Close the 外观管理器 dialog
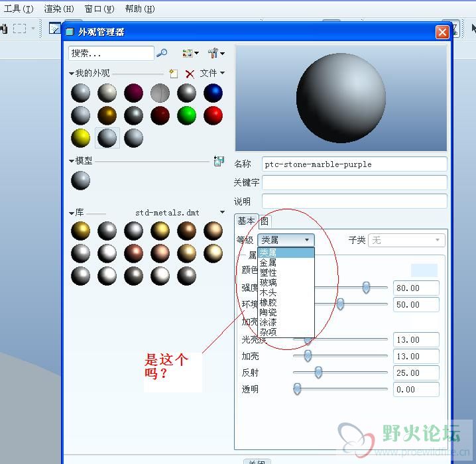Image resolution: width=476 pixels, height=464 pixels. pyautogui.click(x=442, y=32)
